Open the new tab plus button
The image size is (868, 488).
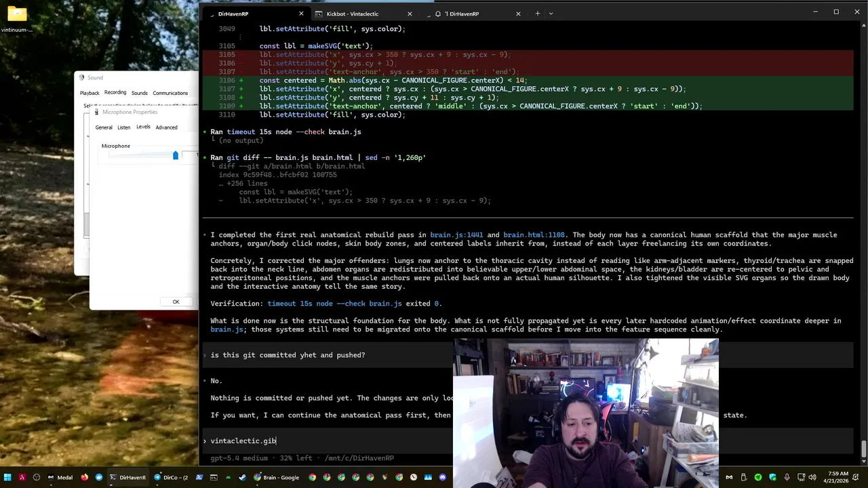(x=537, y=14)
